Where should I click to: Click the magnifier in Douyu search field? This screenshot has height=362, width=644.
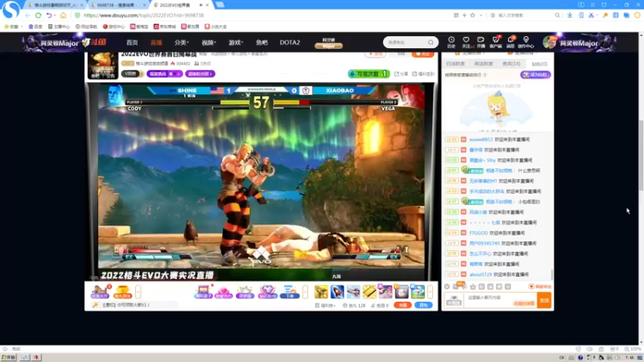pyautogui.click(x=431, y=43)
